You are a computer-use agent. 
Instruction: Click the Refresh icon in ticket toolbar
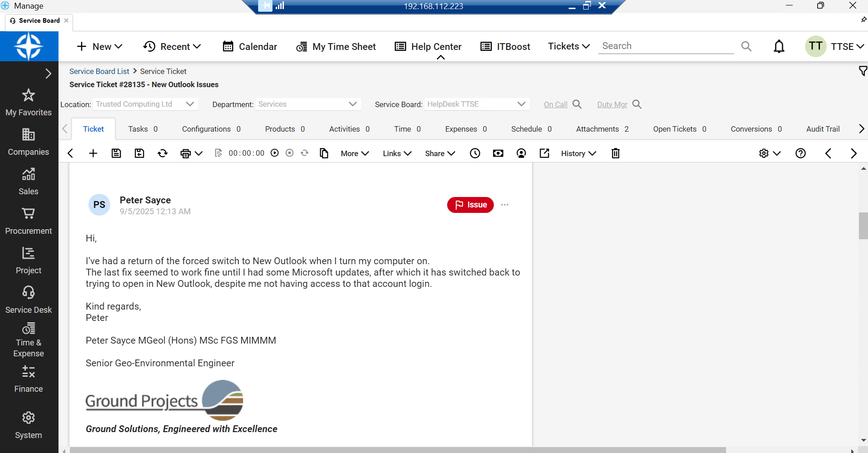(x=162, y=153)
